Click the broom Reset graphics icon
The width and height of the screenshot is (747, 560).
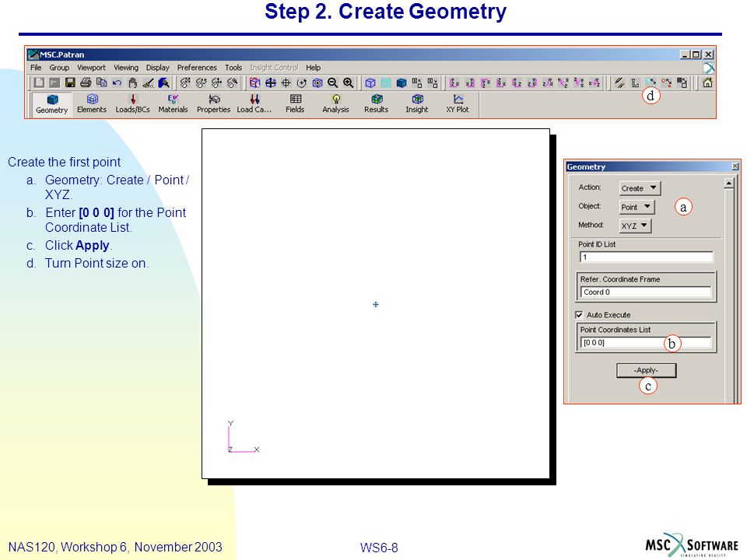148,83
